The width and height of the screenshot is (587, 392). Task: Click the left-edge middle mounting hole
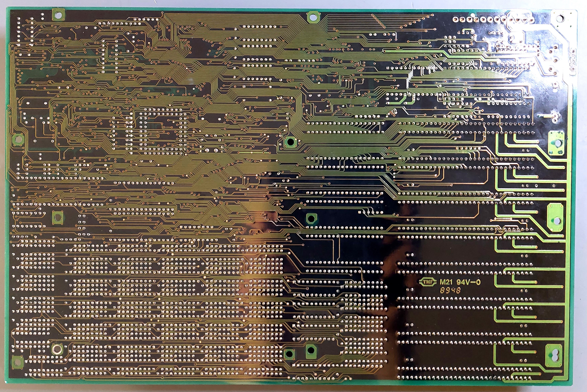(x=18, y=140)
